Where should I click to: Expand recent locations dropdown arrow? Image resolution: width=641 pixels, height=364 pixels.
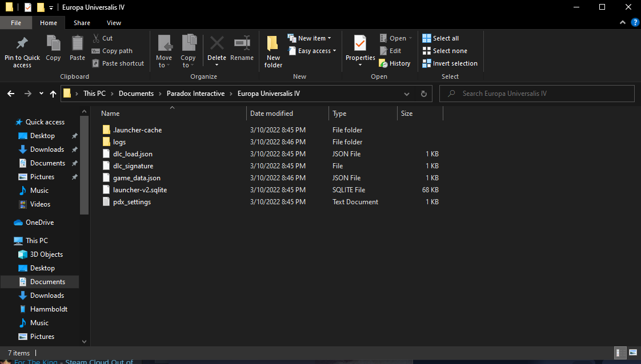click(41, 94)
